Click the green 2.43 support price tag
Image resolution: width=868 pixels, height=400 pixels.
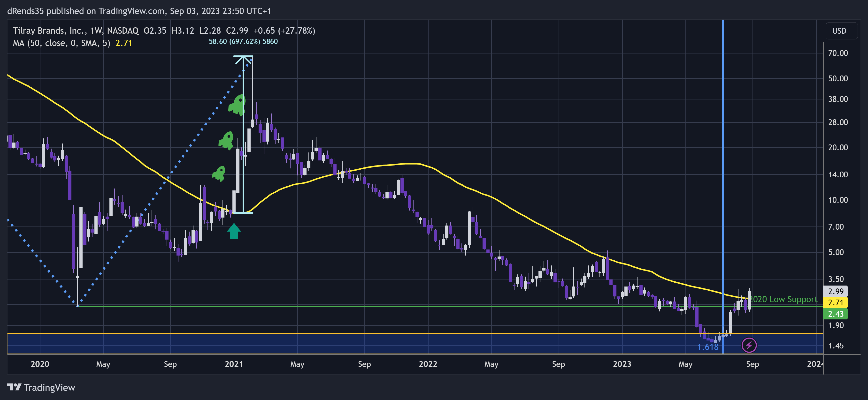835,314
